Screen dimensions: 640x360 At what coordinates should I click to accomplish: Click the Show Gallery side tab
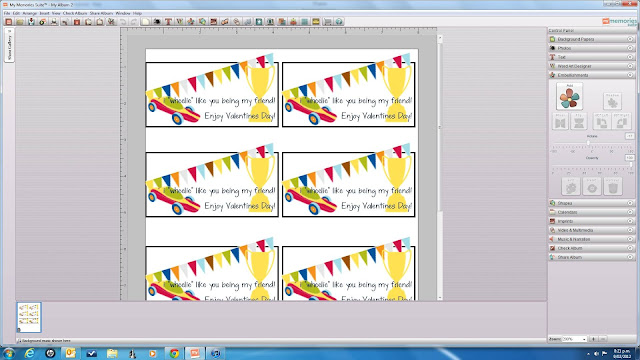click(9, 45)
